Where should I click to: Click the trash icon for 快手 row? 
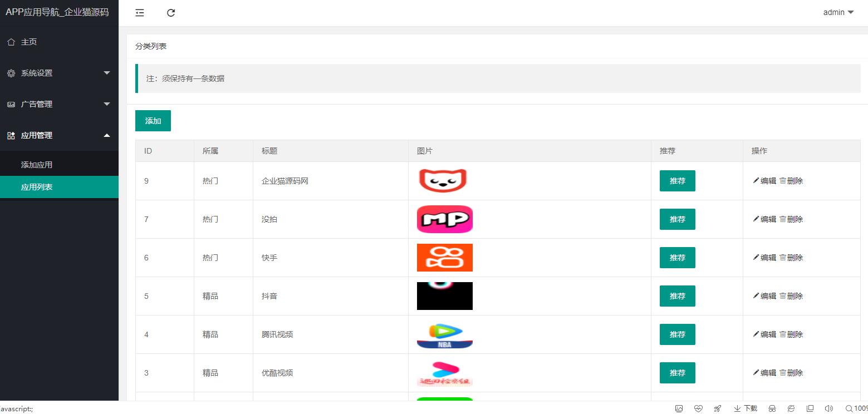pos(782,257)
